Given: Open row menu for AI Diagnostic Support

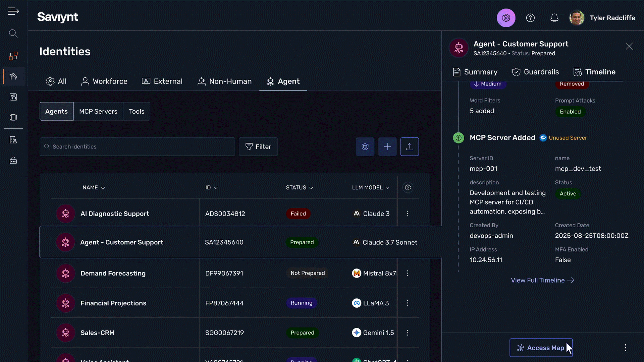Looking at the screenshot, I should pyautogui.click(x=408, y=214).
